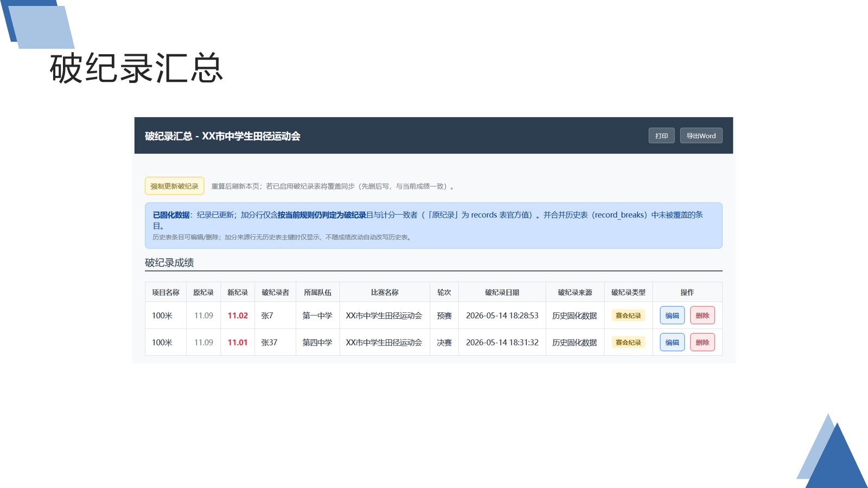Delete the 张37 record row
The height and width of the screenshot is (488, 868).
(702, 343)
